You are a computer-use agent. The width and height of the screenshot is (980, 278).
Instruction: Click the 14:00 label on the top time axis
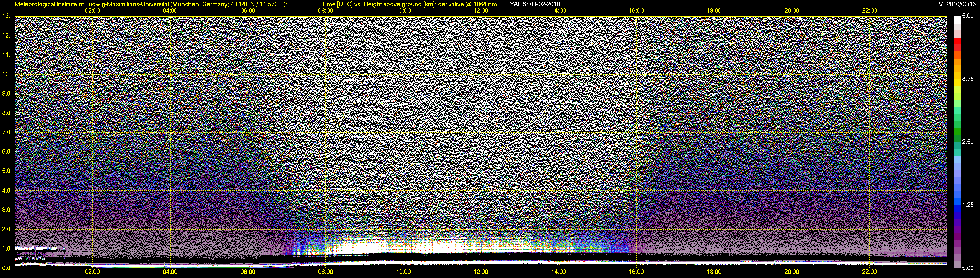point(559,11)
